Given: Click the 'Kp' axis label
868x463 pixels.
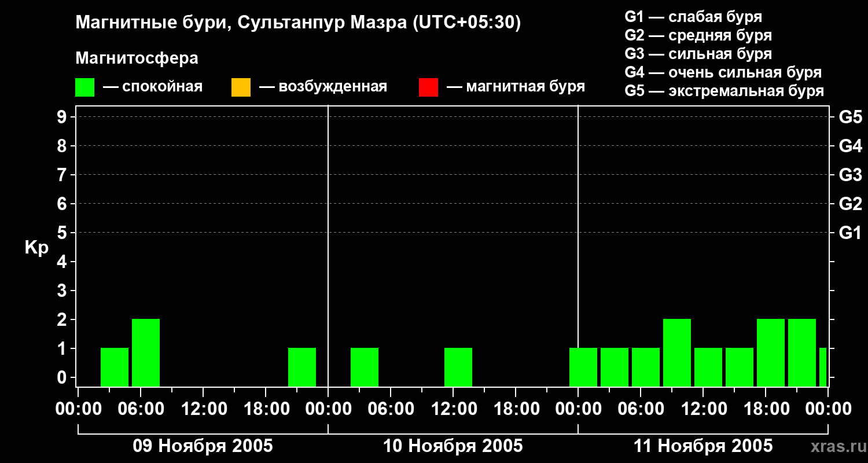Looking at the screenshot, I should point(36,248).
